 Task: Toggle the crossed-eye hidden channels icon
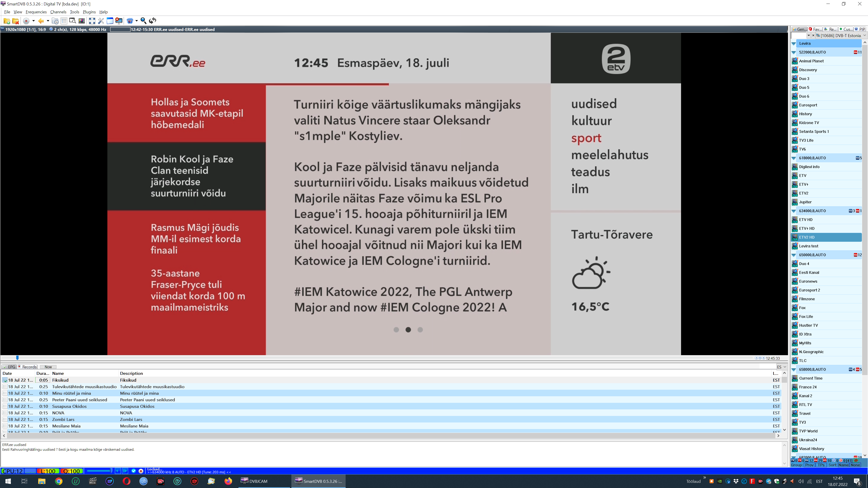tap(856, 460)
